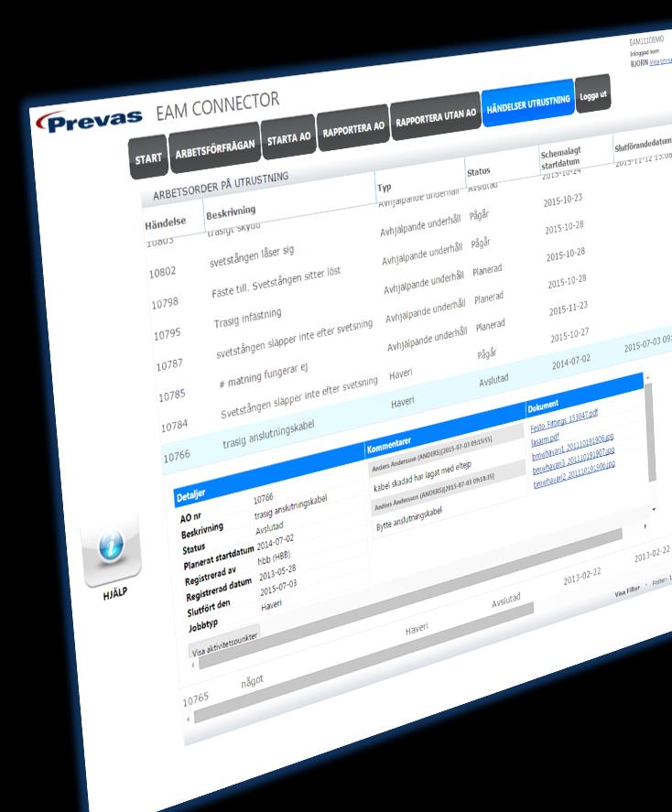
Task: Sort by the Status column header
Action: click(x=479, y=171)
